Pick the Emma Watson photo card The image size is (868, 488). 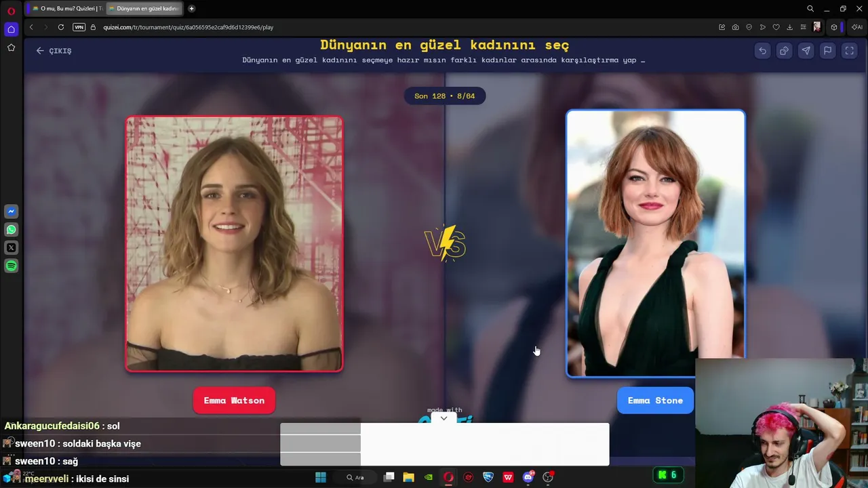[234, 244]
